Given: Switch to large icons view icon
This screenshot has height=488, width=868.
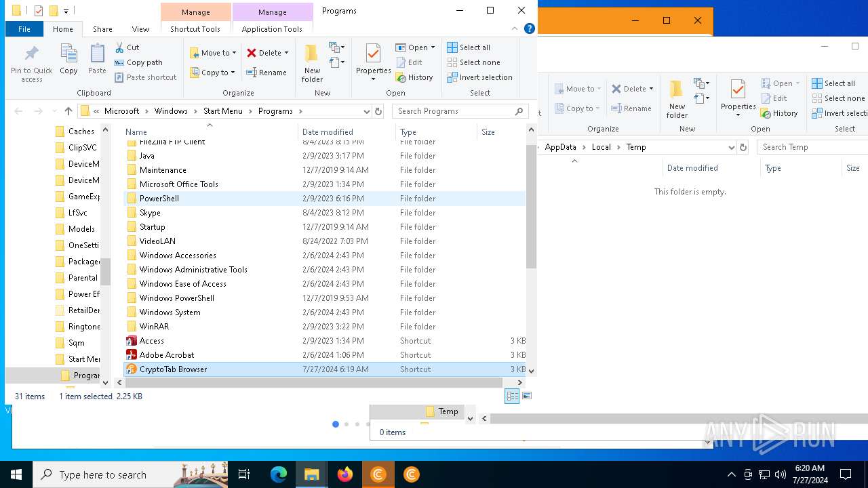Looking at the screenshot, I should click(527, 396).
